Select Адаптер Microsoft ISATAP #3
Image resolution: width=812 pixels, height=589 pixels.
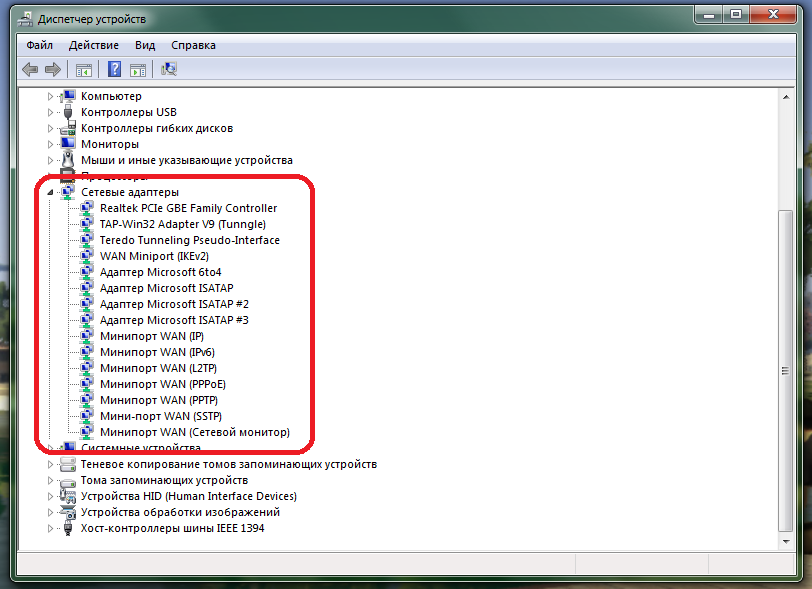[x=175, y=321]
